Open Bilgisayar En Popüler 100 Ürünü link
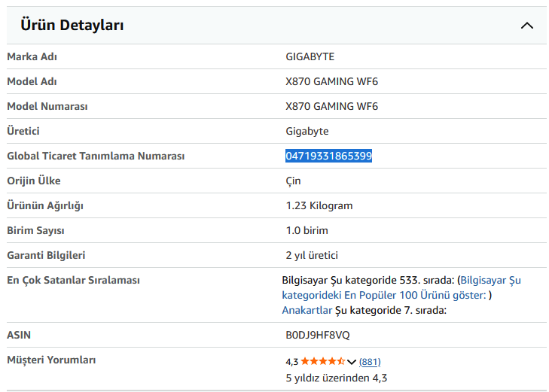549x392 pixels. tap(401, 287)
